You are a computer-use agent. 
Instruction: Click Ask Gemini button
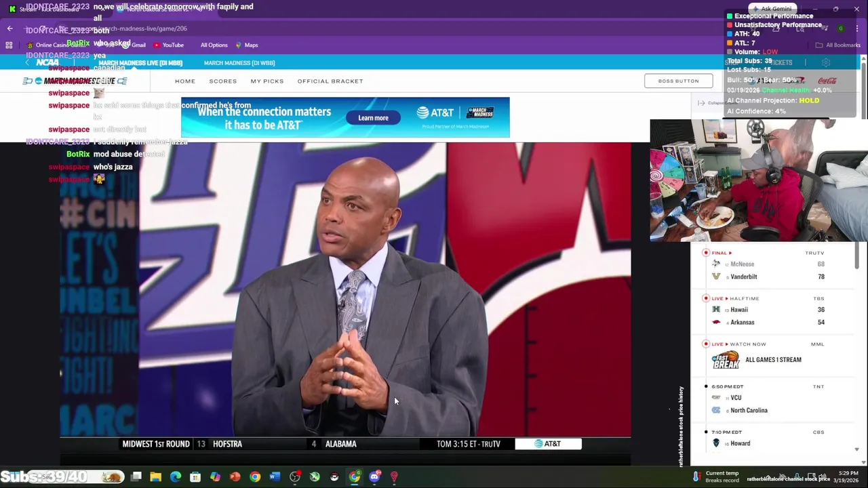(771, 9)
